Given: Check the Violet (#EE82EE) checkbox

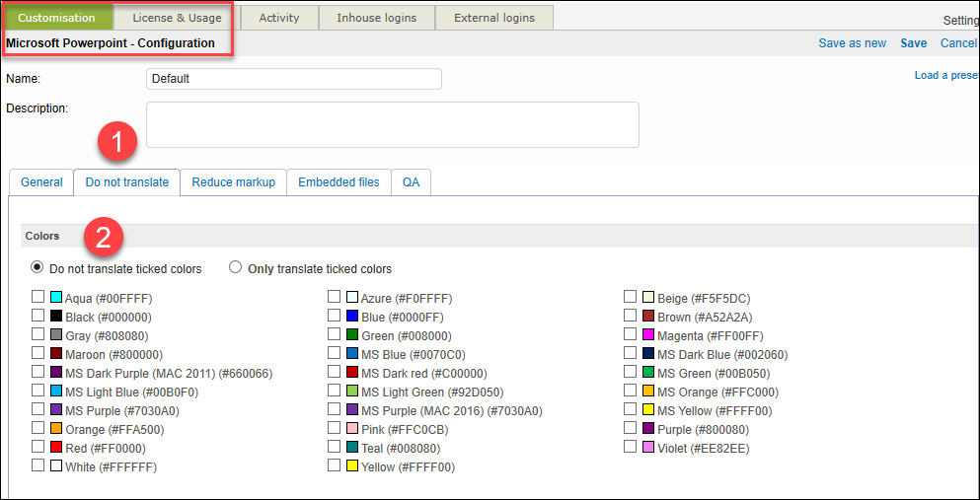Looking at the screenshot, I should tap(631, 448).
